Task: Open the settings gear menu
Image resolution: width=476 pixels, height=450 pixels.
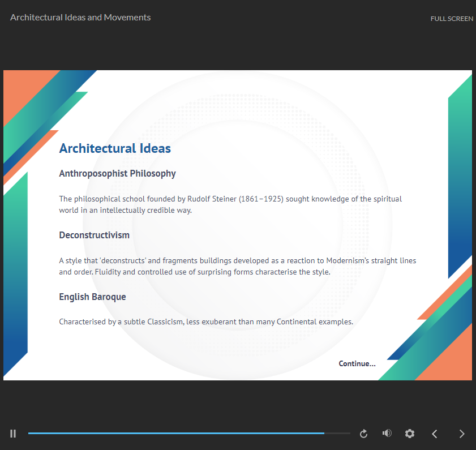Action: point(410,434)
